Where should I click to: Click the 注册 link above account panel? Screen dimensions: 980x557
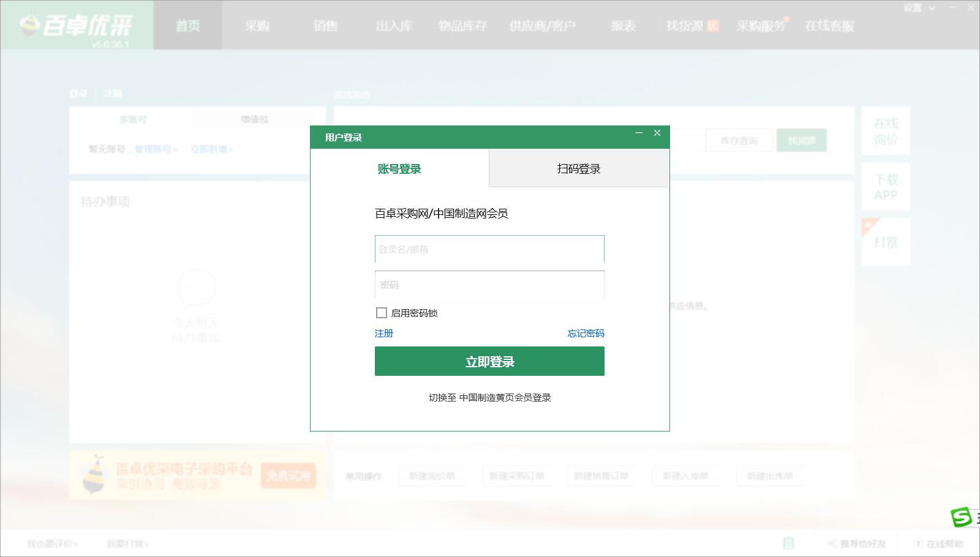(x=112, y=94)
